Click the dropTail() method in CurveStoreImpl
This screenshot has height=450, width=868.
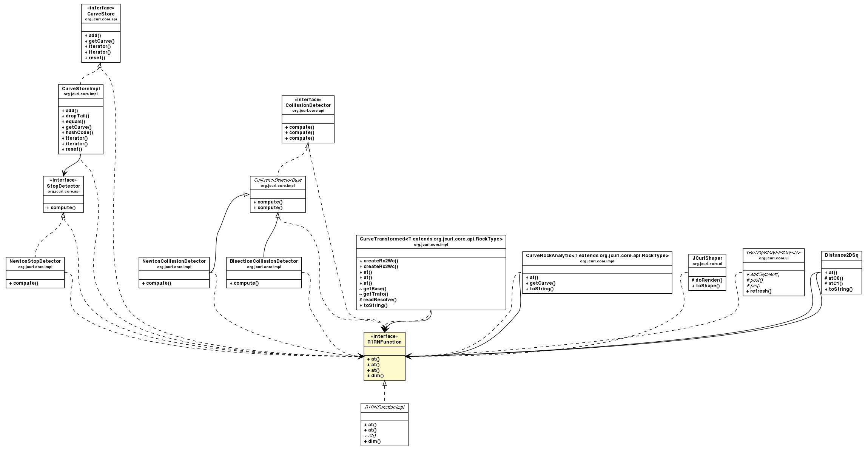coord(75,116)
